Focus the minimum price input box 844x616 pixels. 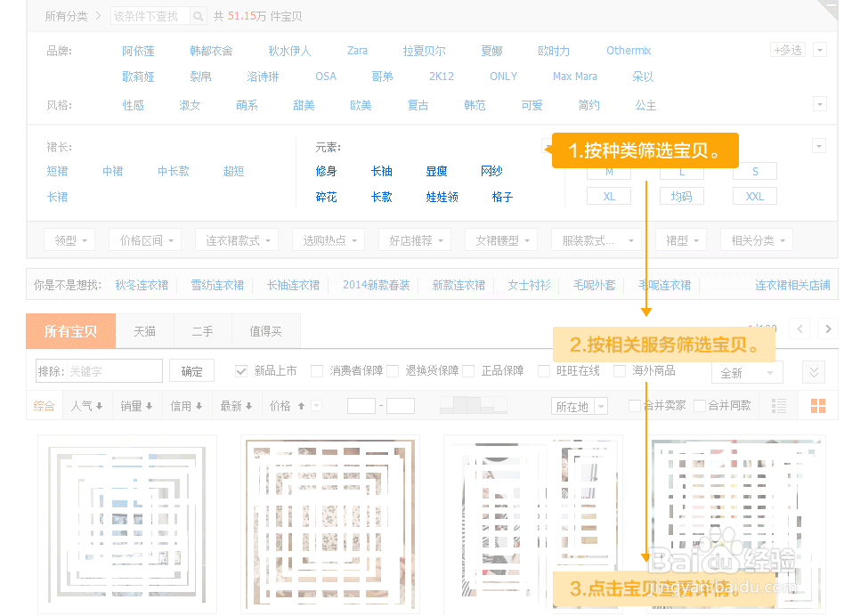(x=361, y=406)
